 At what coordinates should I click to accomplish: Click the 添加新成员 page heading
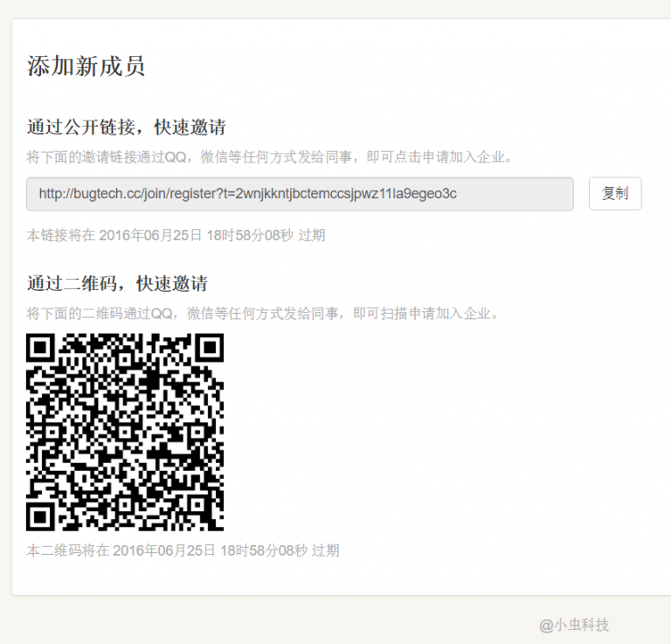pyautogui.click(x=86, y=66)
